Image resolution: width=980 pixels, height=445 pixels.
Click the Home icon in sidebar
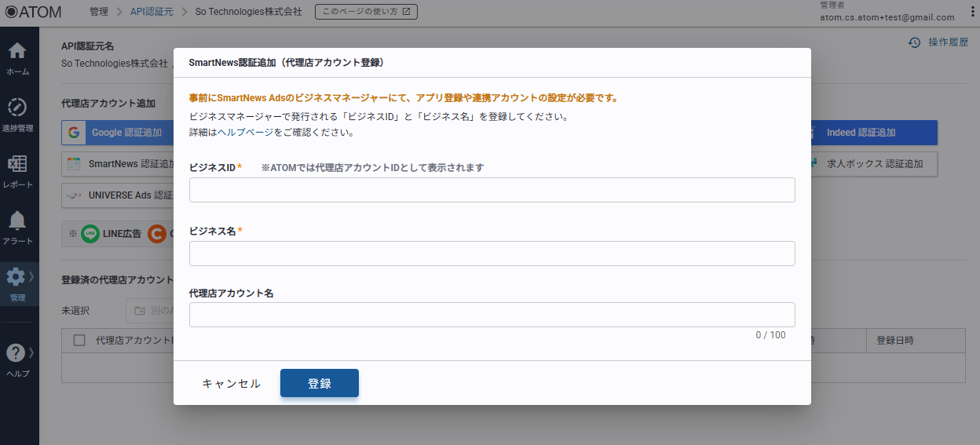(16, 52)
